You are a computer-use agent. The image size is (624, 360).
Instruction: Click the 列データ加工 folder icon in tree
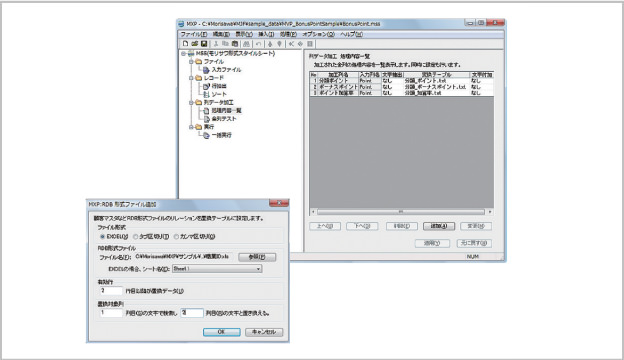(198, 102)
